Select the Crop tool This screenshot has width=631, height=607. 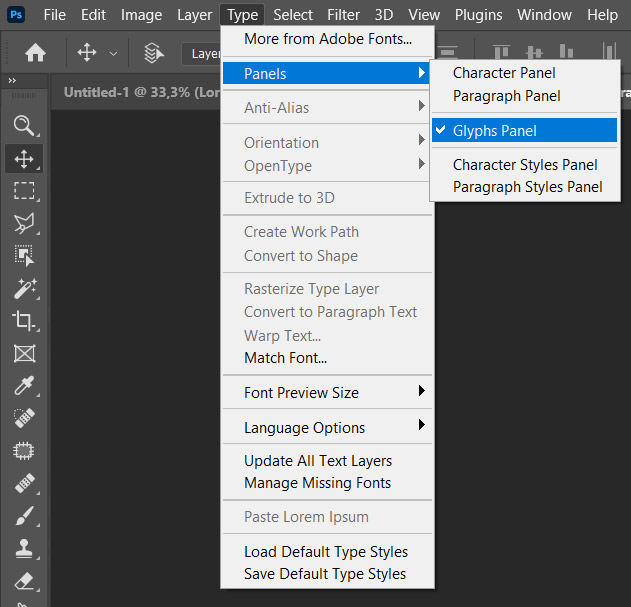(x=25, y=321)
